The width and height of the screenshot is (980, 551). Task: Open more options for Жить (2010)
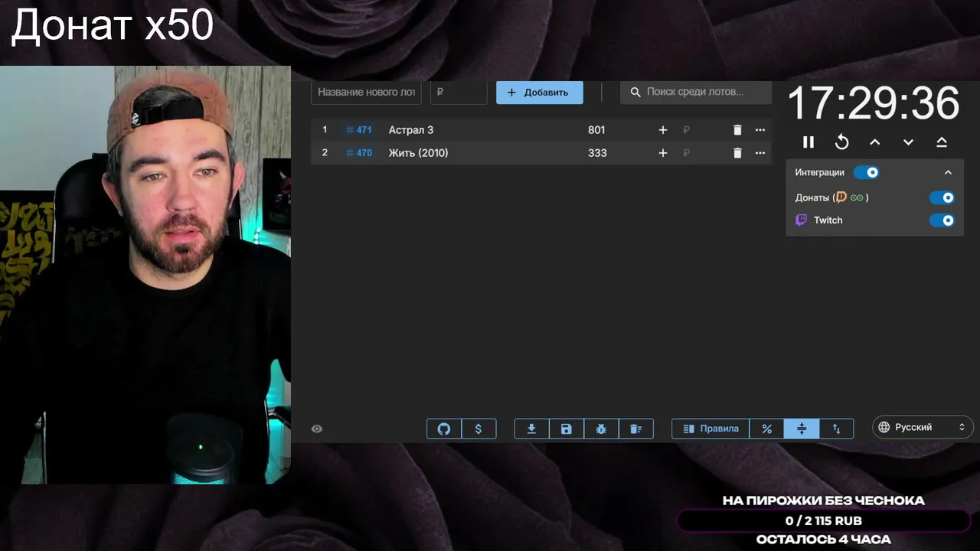click(x=760, y=153)
